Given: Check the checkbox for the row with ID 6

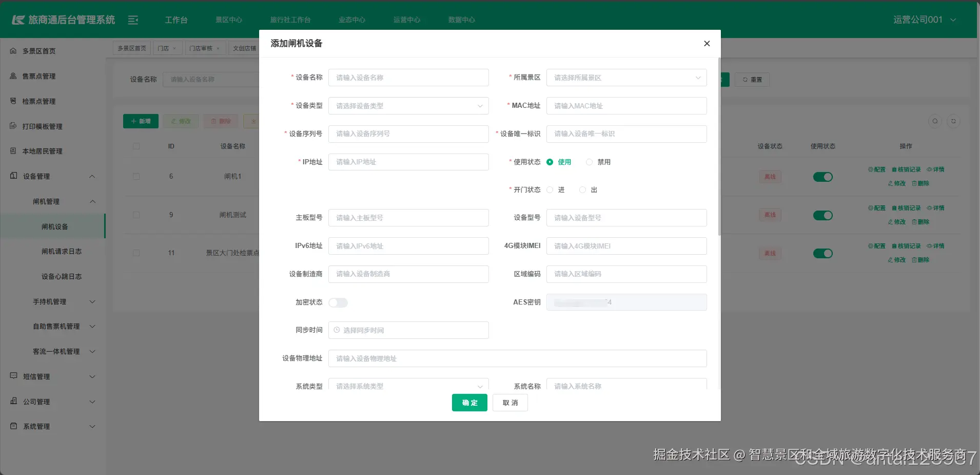Looking at the screenshot, I should tap(136, 176).
